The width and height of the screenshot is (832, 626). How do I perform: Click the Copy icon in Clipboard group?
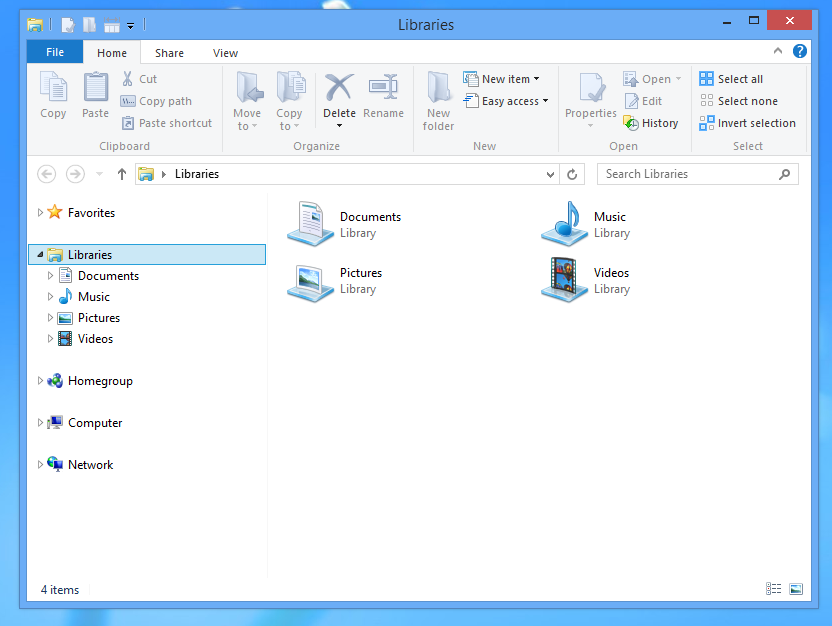coord(54,86)
